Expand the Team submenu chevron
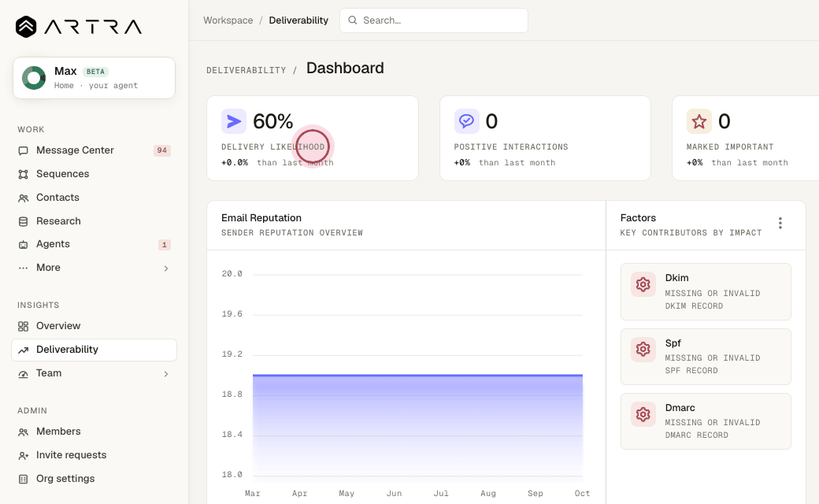Viewport: 819px width, 504px height. [166, 374]
